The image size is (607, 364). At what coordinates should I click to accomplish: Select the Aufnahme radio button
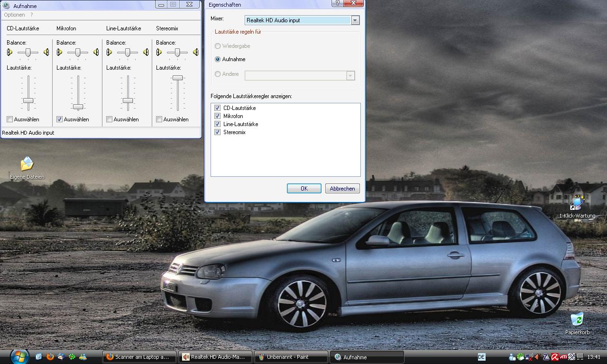(218, 59)
